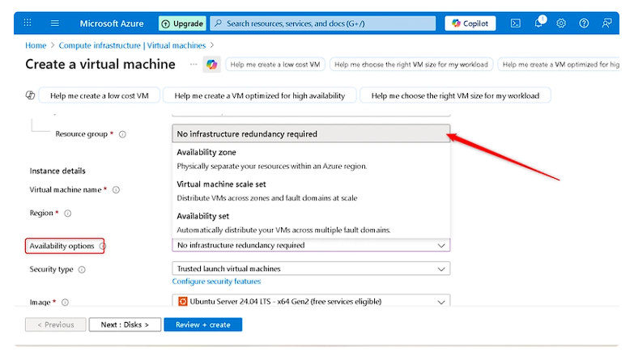Viewport: 634px width, 364px height.
Task: Open the portal settings gear
Action: point(561,23)
